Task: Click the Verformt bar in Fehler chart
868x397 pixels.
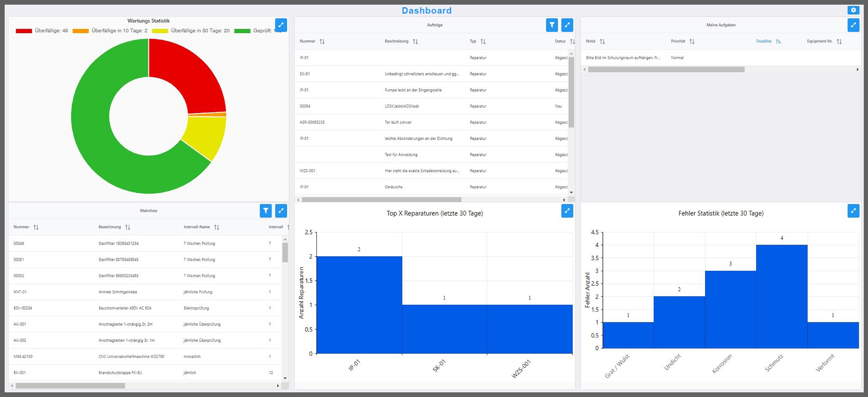Action: tap(833, 335)
